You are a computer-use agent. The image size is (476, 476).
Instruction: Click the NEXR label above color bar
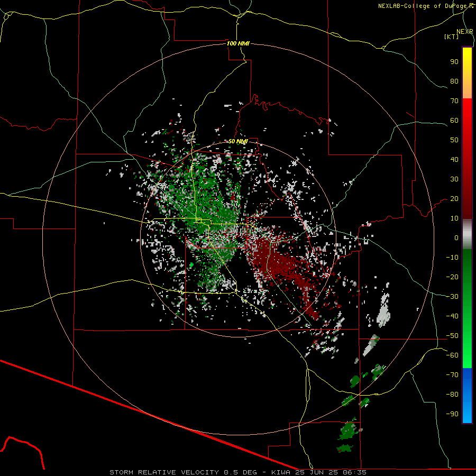[x=465, y=32]
